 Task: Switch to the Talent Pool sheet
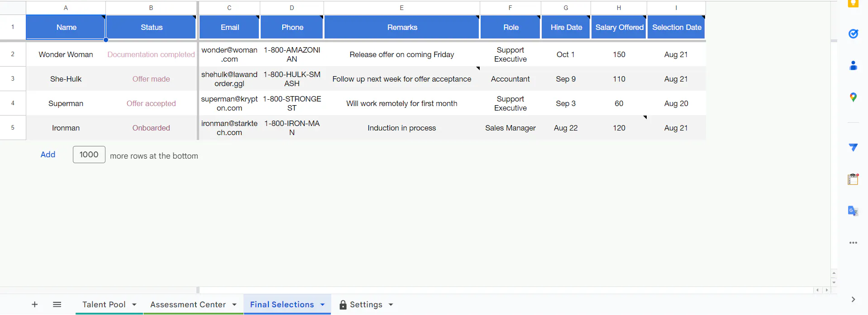pos(104,305)
